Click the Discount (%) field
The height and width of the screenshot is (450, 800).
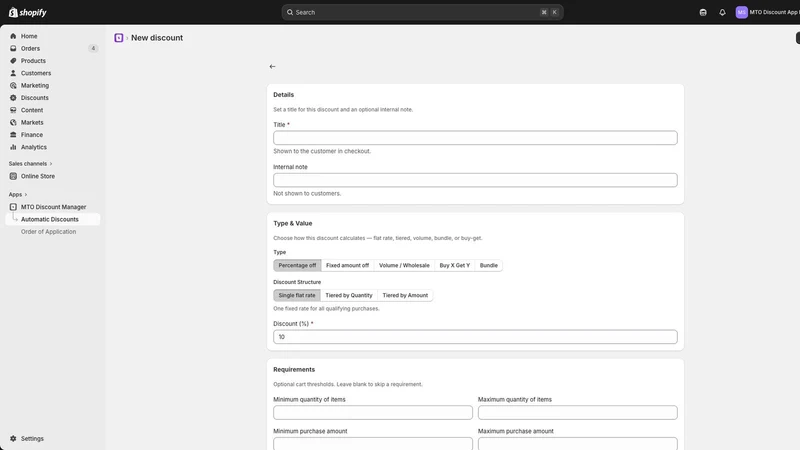[x=475, y=337]
